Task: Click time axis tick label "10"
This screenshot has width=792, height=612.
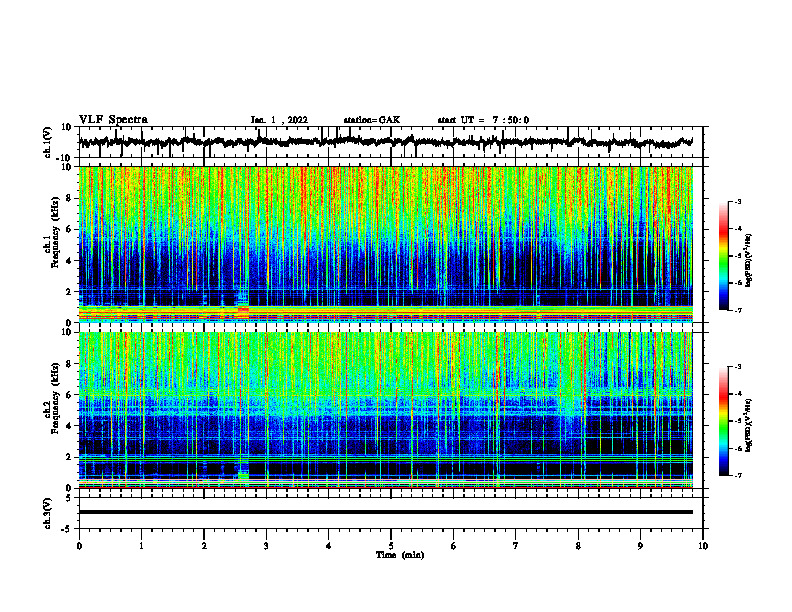Action: pos(703,546)
